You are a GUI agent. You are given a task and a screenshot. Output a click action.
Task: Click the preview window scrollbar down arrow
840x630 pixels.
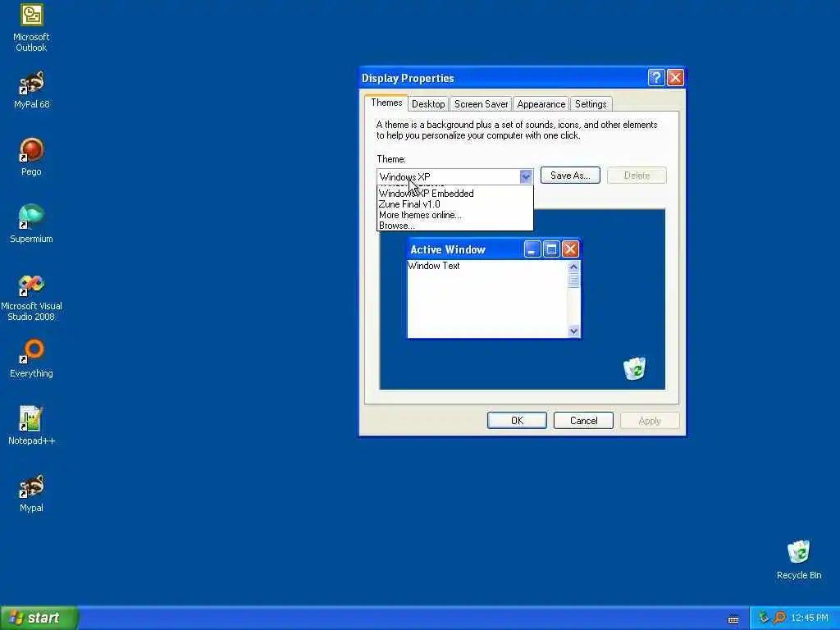tap(573, 331)
